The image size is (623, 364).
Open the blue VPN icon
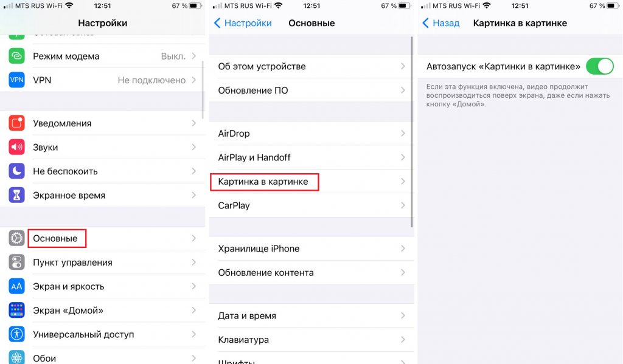16,80
